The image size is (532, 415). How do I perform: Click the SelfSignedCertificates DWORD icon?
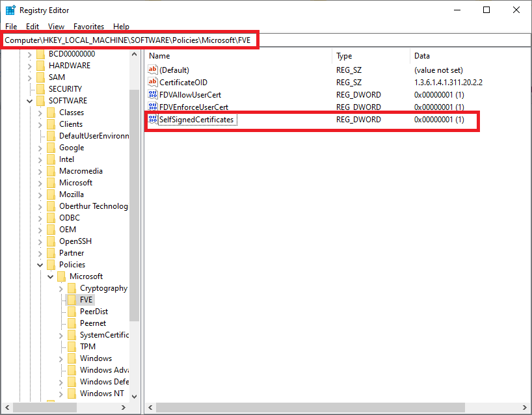(x=153, y=120)
